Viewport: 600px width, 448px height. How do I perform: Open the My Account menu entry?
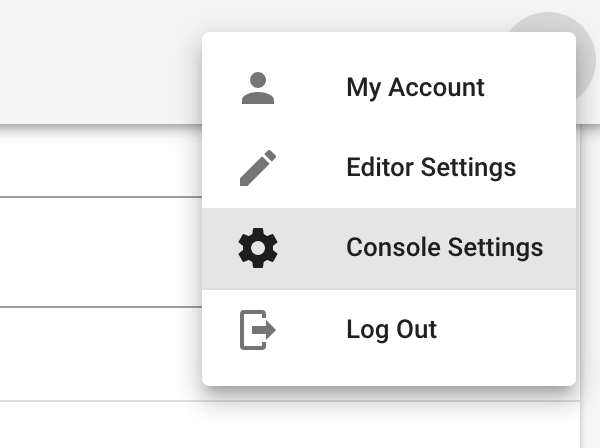pos(389,88)
